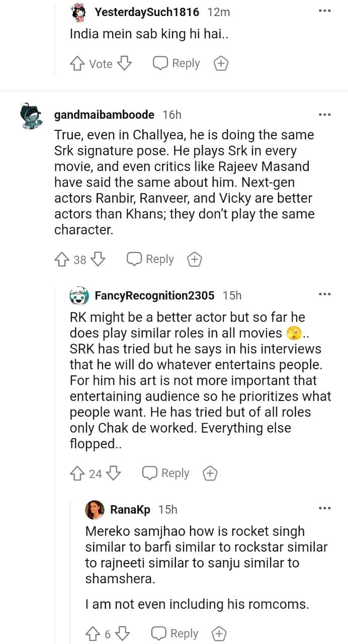
Task: Reply to FancyRecognition2305's comment
Action: [x=165, y=473]
